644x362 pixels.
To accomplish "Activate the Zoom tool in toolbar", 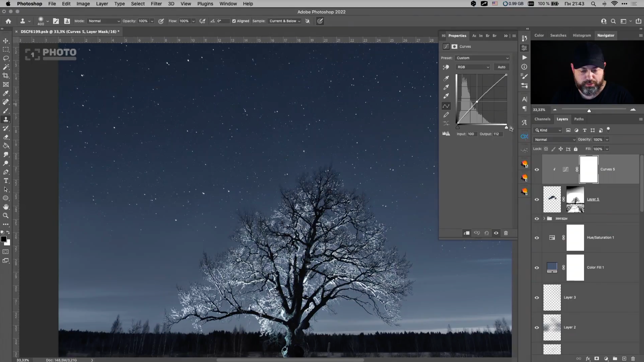I will click(6, 216).
